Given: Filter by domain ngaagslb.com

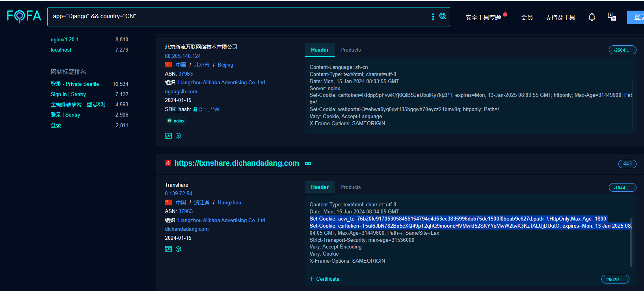Looking at the screenshot, I should click(x=181, y=91).
